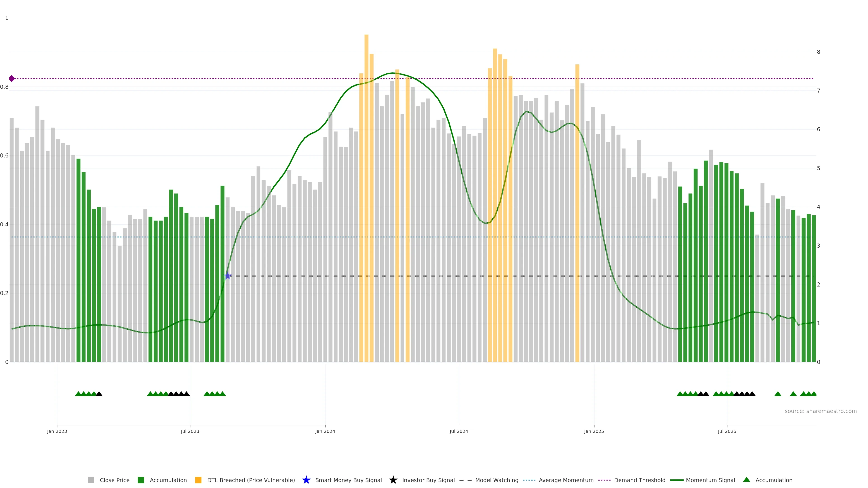Click the blue star icon in legend

[306, 480]
